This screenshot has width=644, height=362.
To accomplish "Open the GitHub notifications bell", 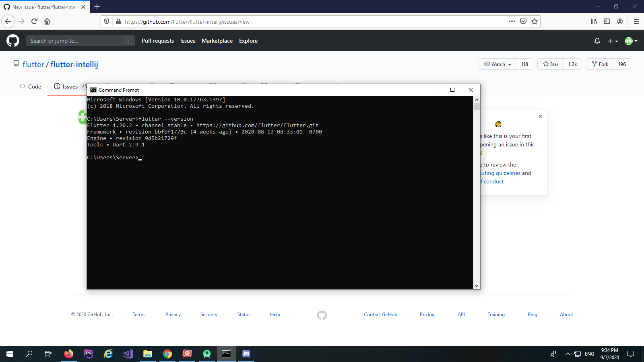I will pos(597,41).
